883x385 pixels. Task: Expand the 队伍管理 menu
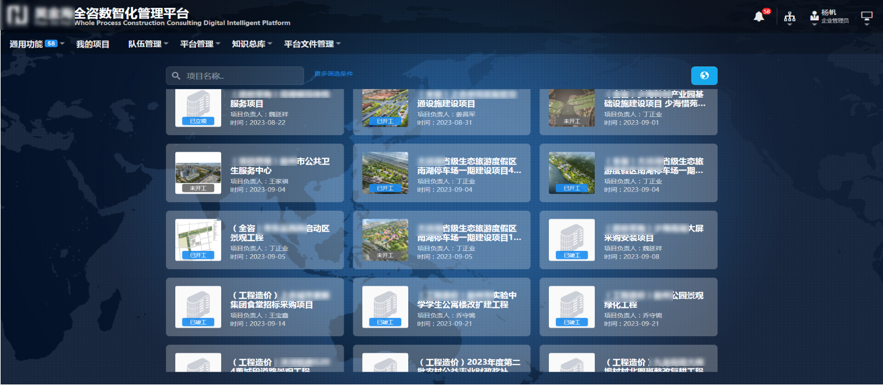click(148, 44)
